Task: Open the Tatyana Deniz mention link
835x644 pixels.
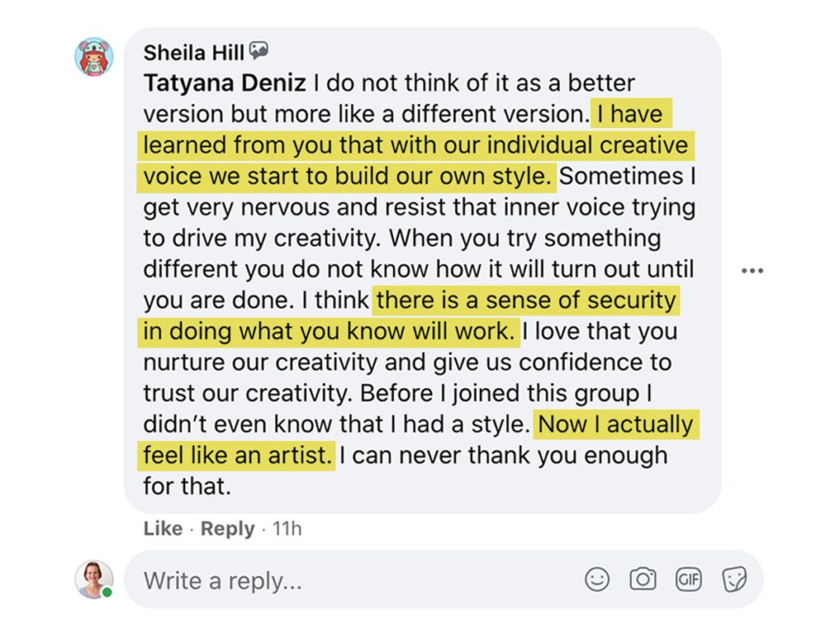Action: (x=226, y=83)
